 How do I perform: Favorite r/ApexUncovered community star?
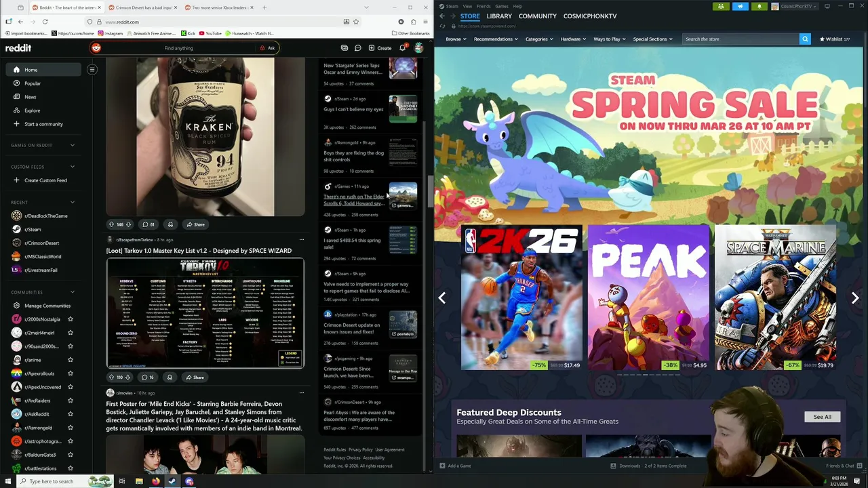click(70, 387)
